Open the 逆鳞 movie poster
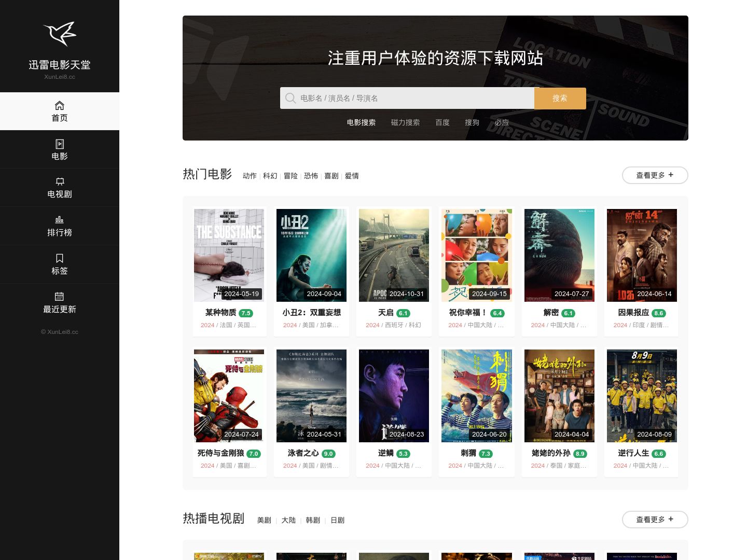747x560 pixels. 394,396
